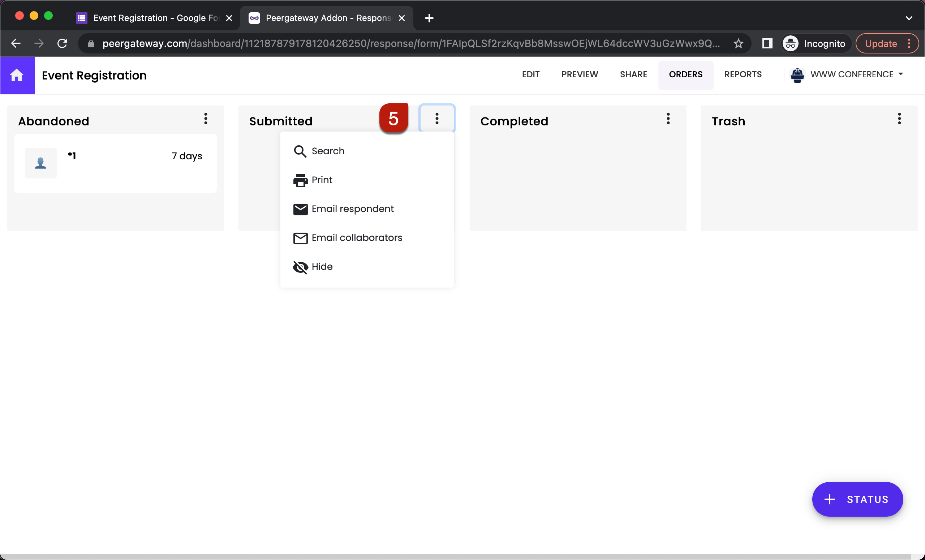Open the Completed column options menu
The image size is (925, 560).
point(668,119)
